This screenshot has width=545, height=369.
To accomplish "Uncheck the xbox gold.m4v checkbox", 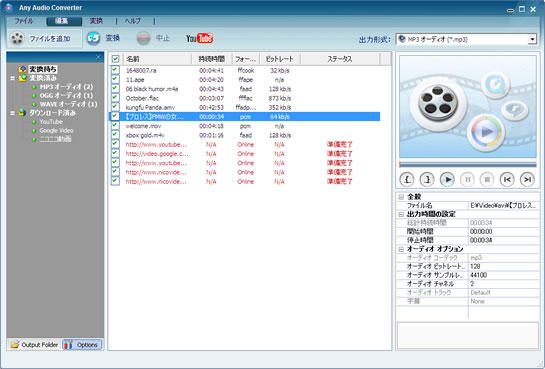I will coord(115,135).
